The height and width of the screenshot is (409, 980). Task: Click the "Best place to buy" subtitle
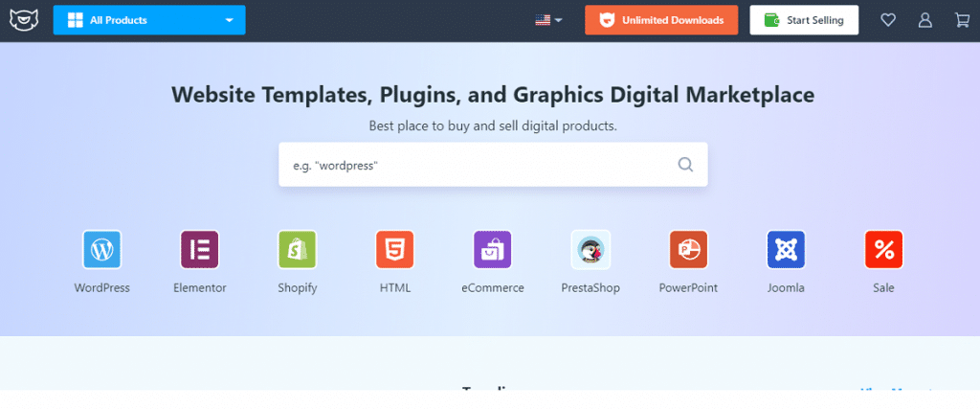pyautogui.click(x=493, y=125)
